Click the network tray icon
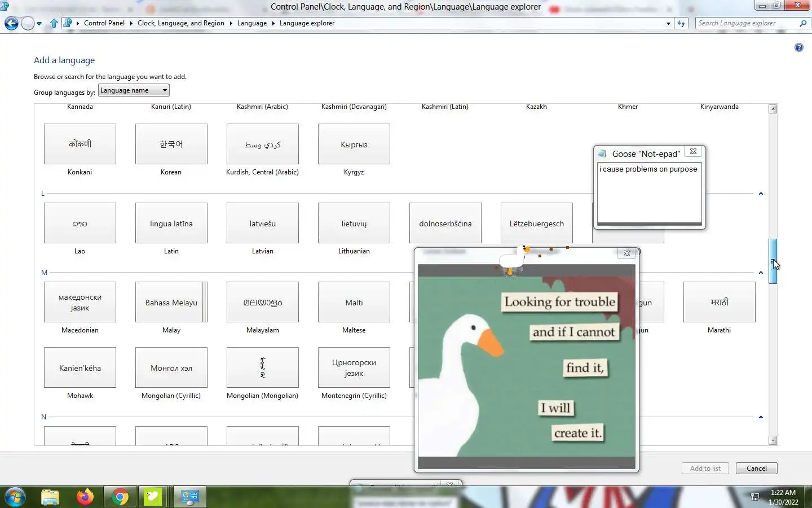The width and height of the screenshot is (812, 508). (x=755, y=497)
